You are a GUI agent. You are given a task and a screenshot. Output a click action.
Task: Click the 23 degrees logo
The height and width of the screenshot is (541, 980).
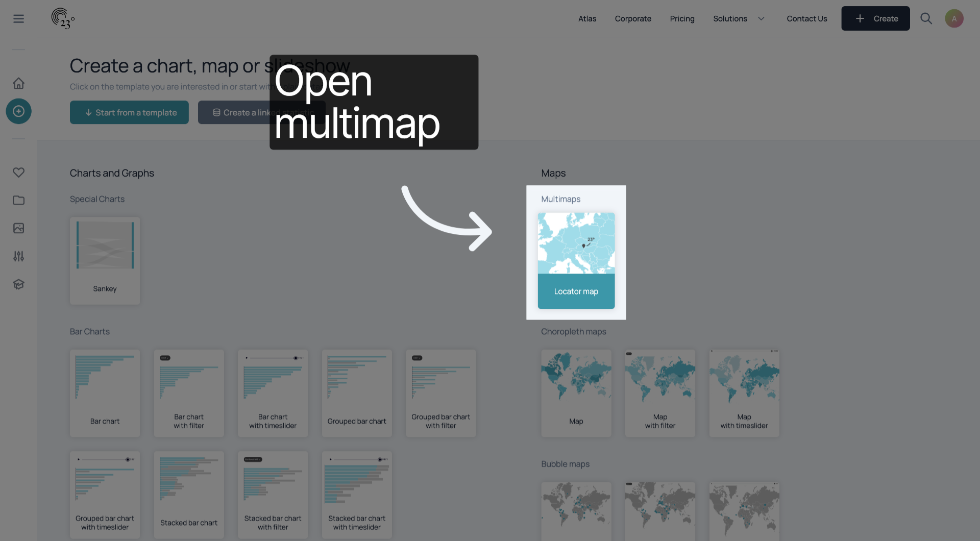click(x=63, y=18)
